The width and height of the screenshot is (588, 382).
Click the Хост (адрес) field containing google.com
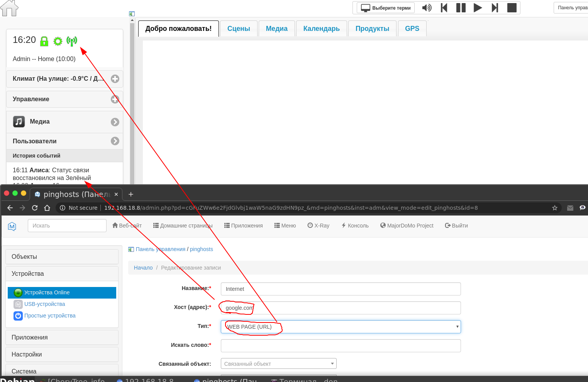(x=341, y=308)
